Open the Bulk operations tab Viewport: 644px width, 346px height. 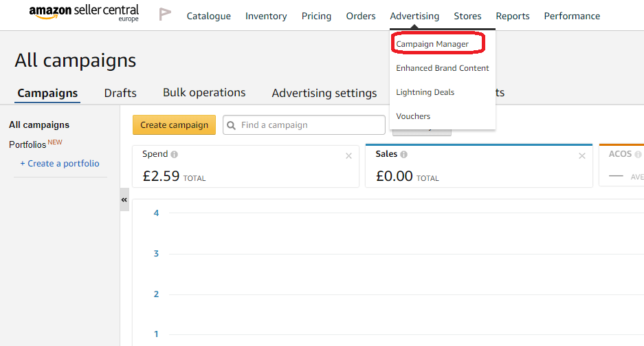[204, 92]
